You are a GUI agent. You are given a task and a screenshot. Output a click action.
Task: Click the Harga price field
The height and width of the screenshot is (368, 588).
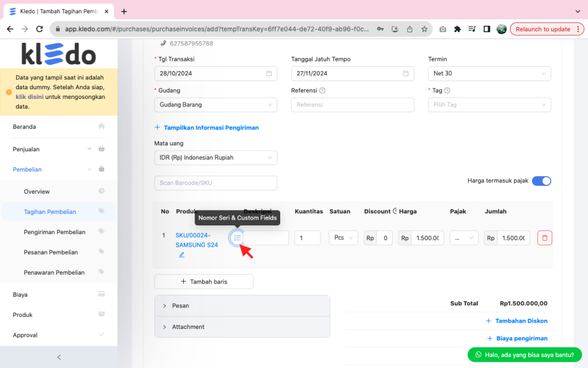click(x=427, y=237)
